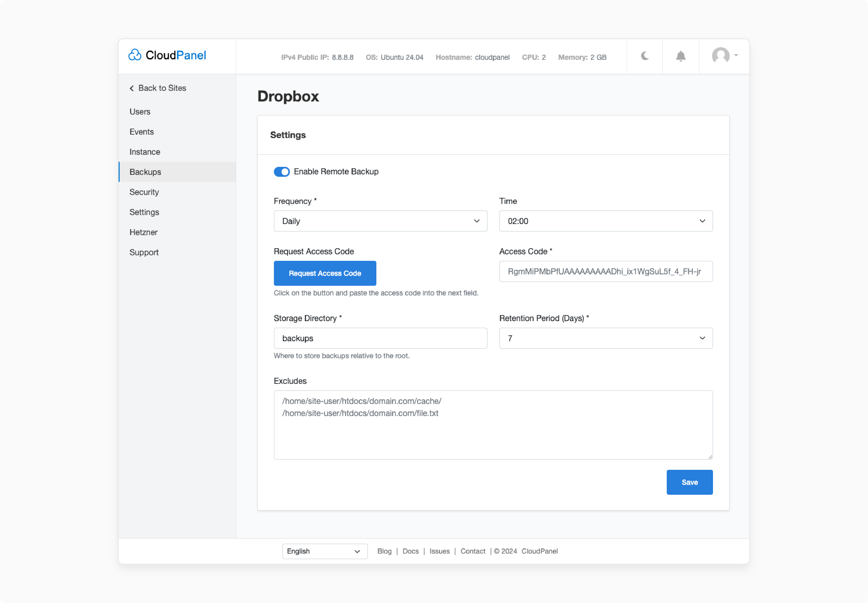
Task: Expand the caret beside user avatar
Action: [x=736, y=55]
